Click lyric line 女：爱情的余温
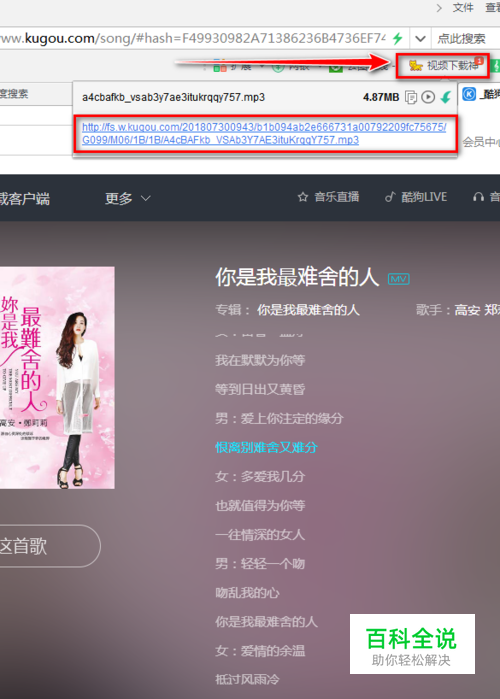500x699 pixels. pyautogui.click(x=260, y=650)
